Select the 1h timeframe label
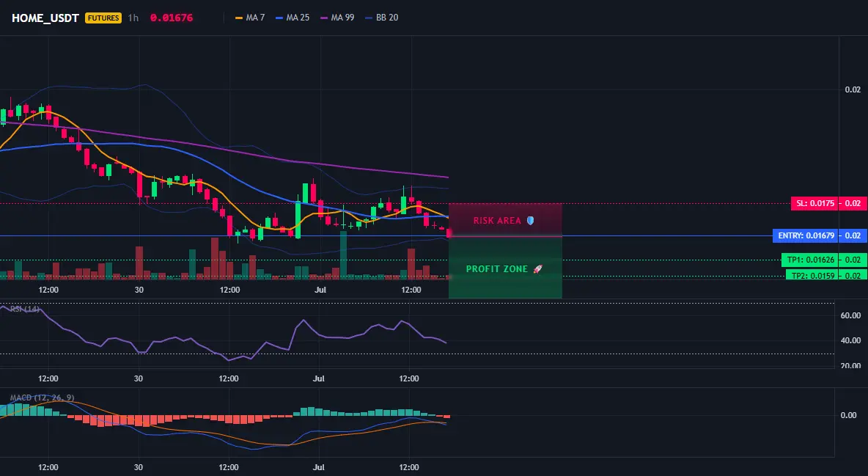 click(x=133, y=18)
